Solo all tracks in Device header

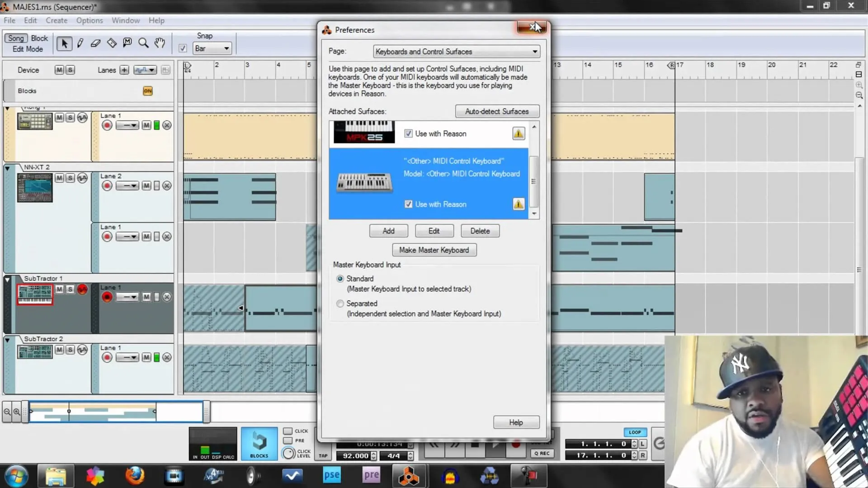click(70, 70)
